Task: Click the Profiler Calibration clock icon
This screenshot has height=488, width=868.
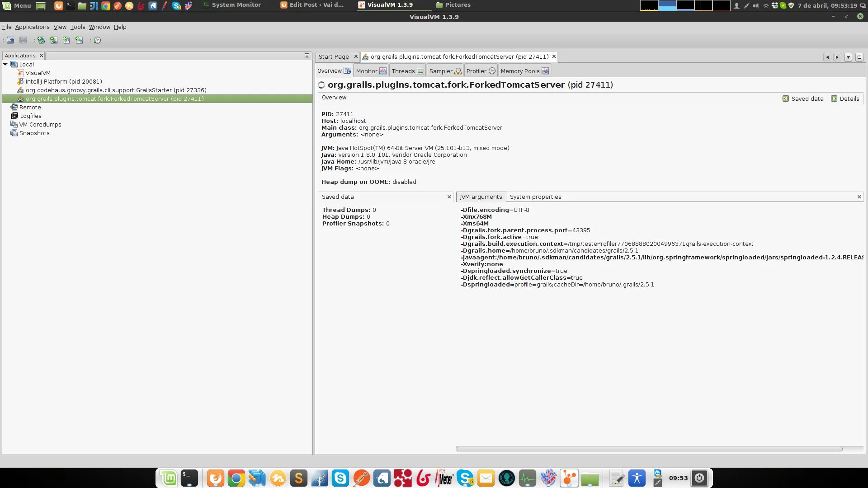Action: pos(97,40)
